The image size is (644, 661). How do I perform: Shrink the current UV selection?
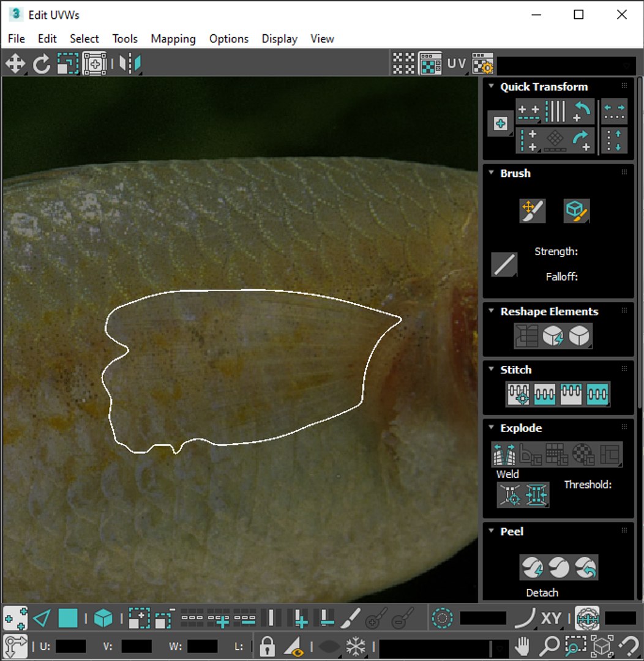(165, 618)
